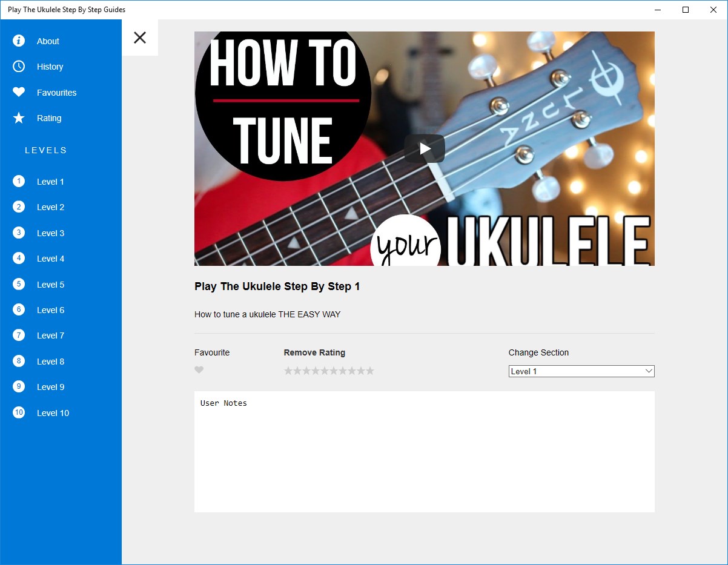Rate the lesson with the fifth star

click(325, 370)
